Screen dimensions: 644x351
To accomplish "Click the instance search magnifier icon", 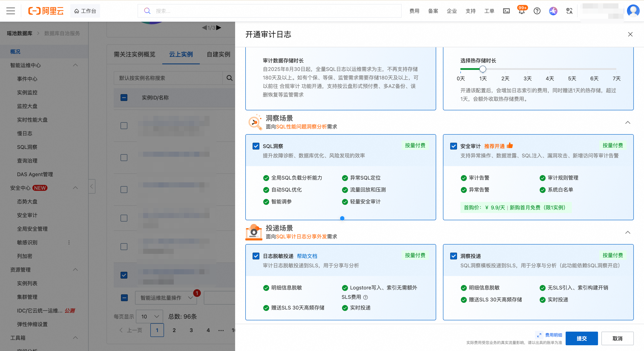I will point(229,78).
